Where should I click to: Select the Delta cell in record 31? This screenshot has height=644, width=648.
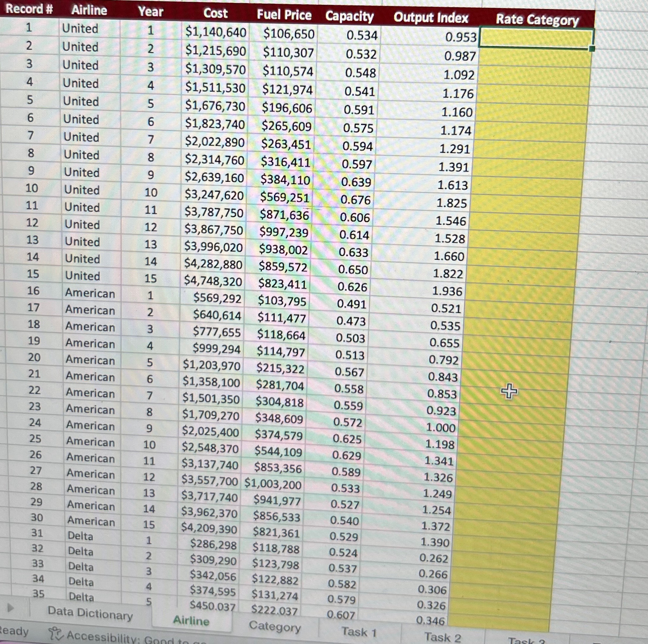(x=81, y=536)
